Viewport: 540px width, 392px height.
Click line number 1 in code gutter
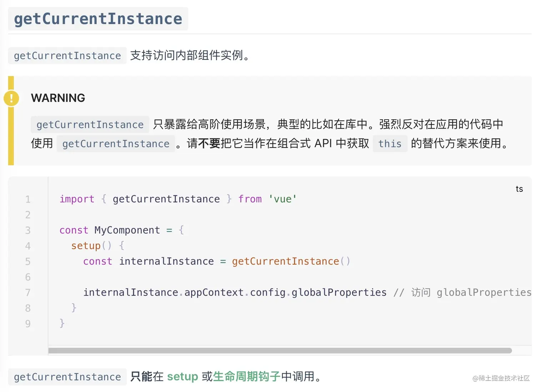tap(28, 199)
